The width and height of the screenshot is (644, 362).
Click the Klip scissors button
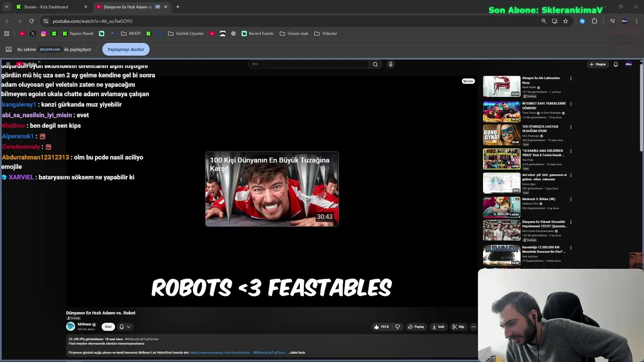458,327
